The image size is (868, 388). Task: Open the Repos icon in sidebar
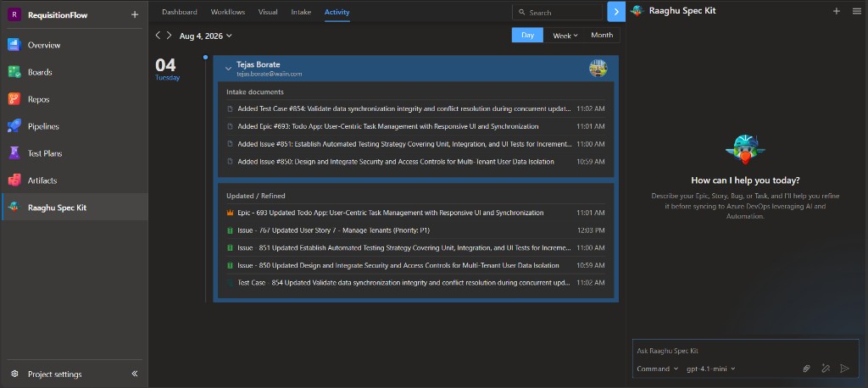(14, 99)
